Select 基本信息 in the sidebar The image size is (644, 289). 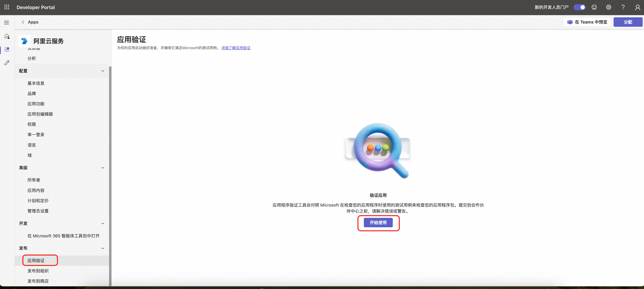(36, 83)
